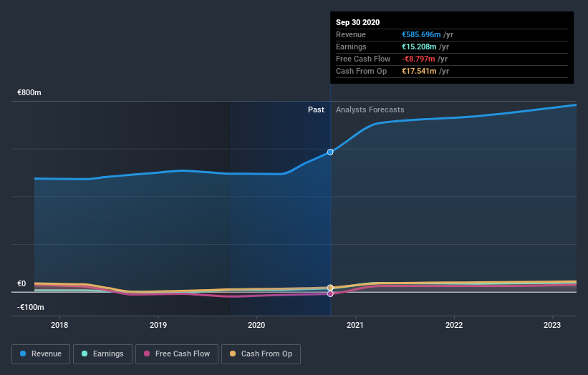
Task: Click the Revenue row label in tooltip
Action: click(351, 34)
